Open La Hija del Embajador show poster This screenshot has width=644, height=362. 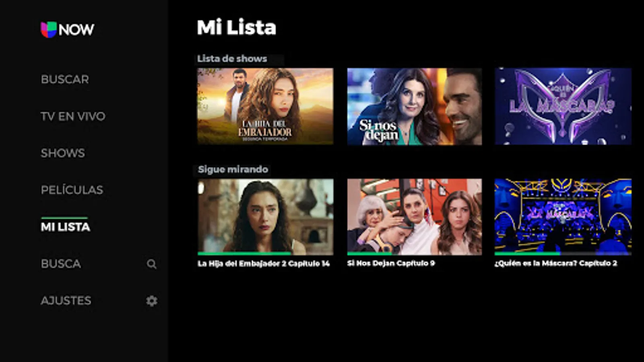[265, 106]
